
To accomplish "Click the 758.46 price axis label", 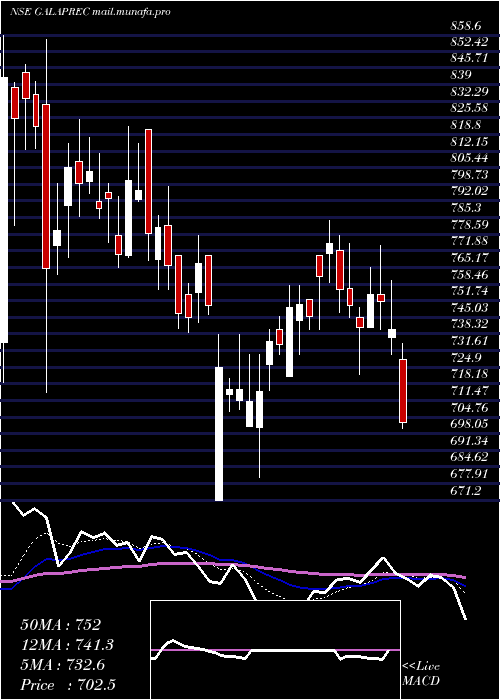I will [470, 275].
